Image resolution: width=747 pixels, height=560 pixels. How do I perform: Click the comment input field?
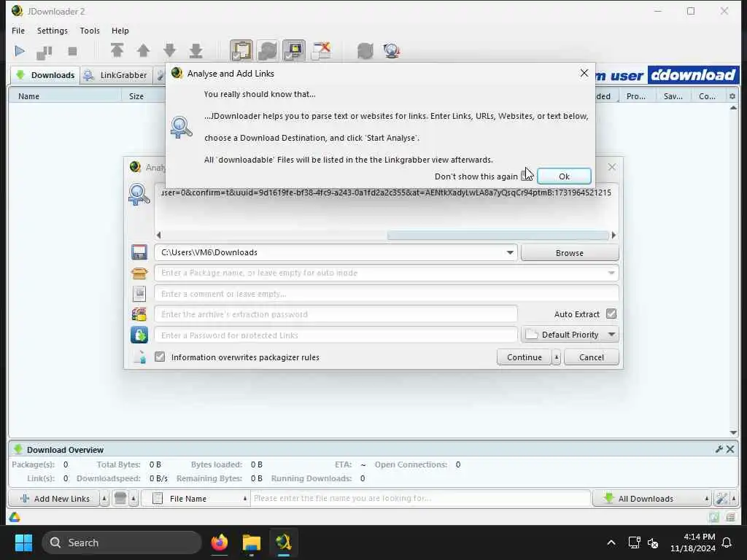[387, 294]
